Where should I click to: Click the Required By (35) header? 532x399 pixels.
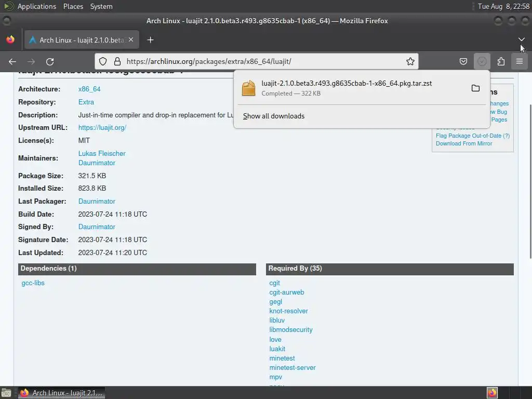390,269
